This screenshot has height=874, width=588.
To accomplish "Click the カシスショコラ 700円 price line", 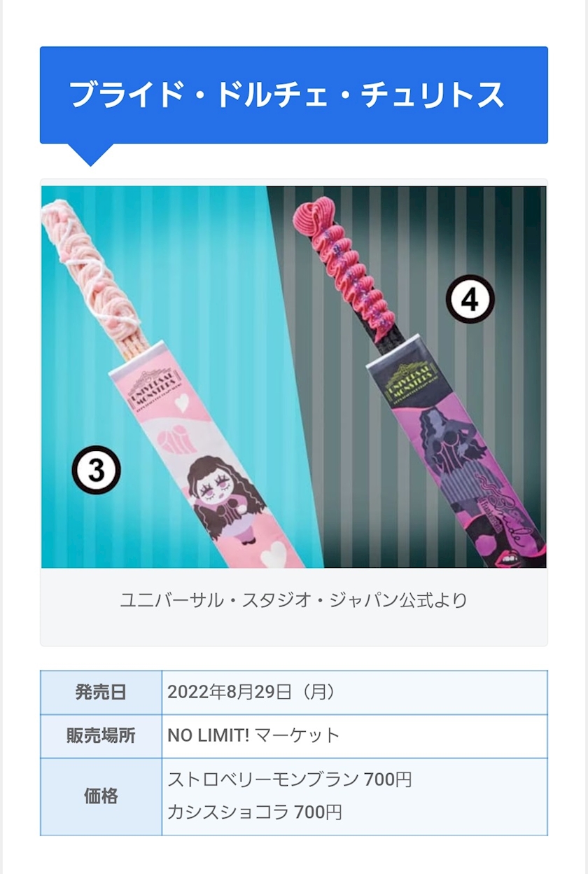I will [255, 812].
